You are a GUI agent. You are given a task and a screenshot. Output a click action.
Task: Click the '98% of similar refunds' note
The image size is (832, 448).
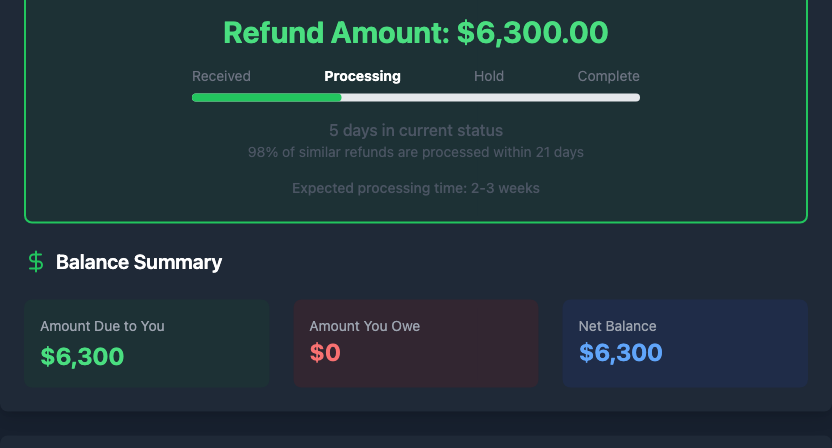415,153
